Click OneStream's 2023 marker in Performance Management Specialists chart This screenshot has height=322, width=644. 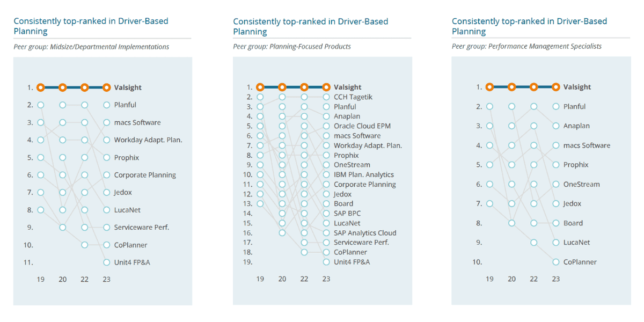[x=556, y=184]
